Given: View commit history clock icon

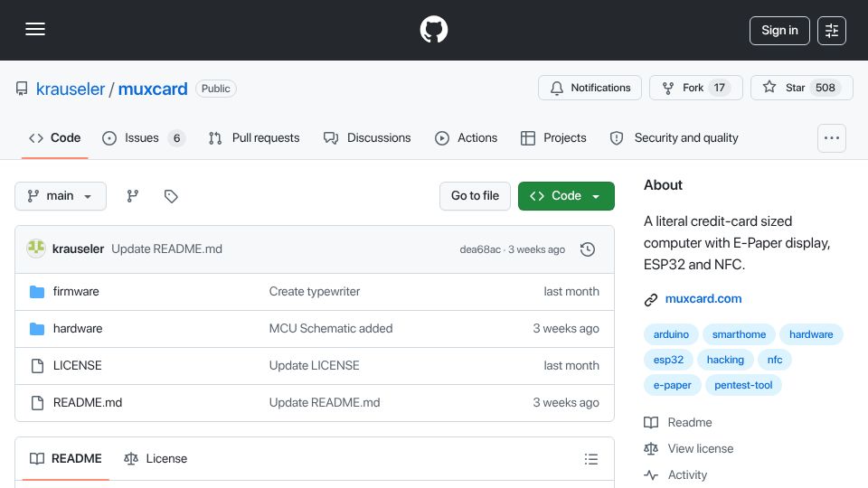Looking at the screenshot, I should point(588,249).
